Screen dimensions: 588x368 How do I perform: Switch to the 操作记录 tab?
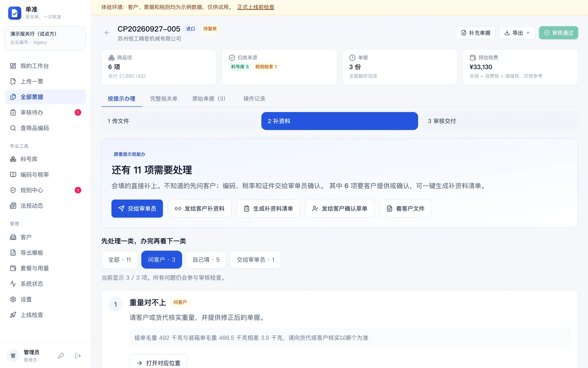tap(254, 99)
